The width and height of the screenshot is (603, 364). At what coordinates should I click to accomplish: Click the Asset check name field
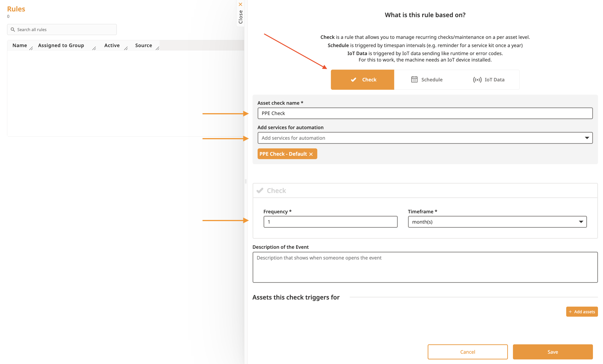tap(425, 113)
